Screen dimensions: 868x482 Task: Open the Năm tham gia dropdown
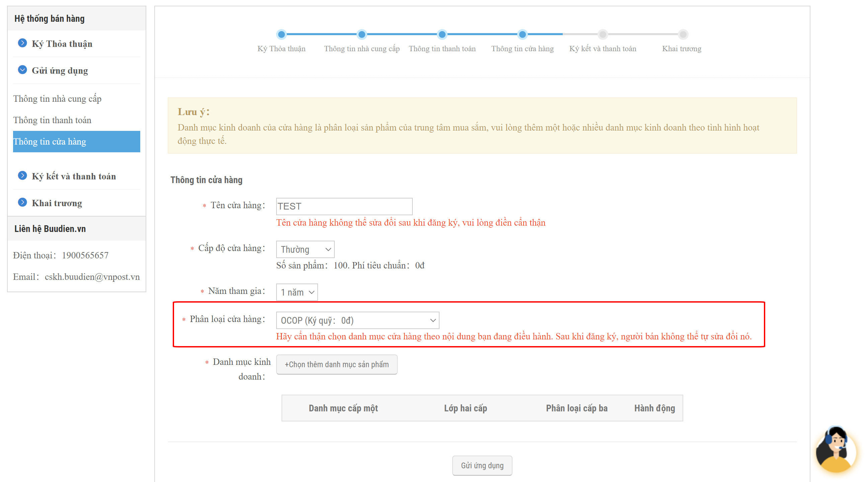point(297,292)
